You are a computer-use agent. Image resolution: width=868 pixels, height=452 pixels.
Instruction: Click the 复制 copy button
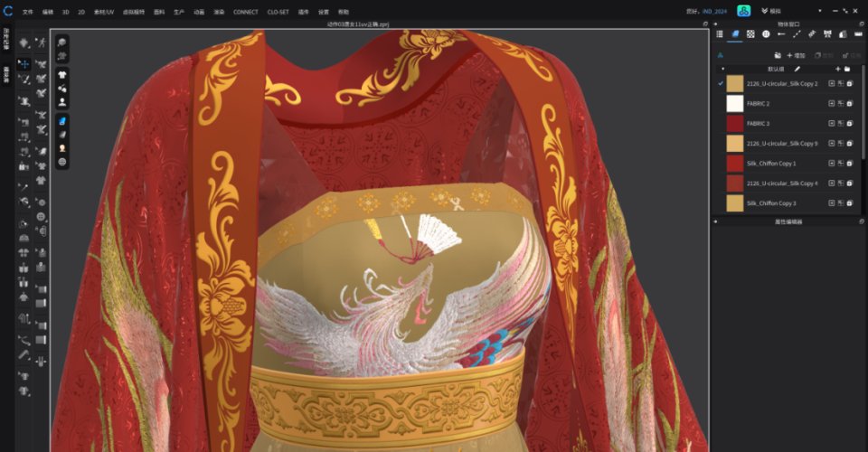(x=825, y=55)
